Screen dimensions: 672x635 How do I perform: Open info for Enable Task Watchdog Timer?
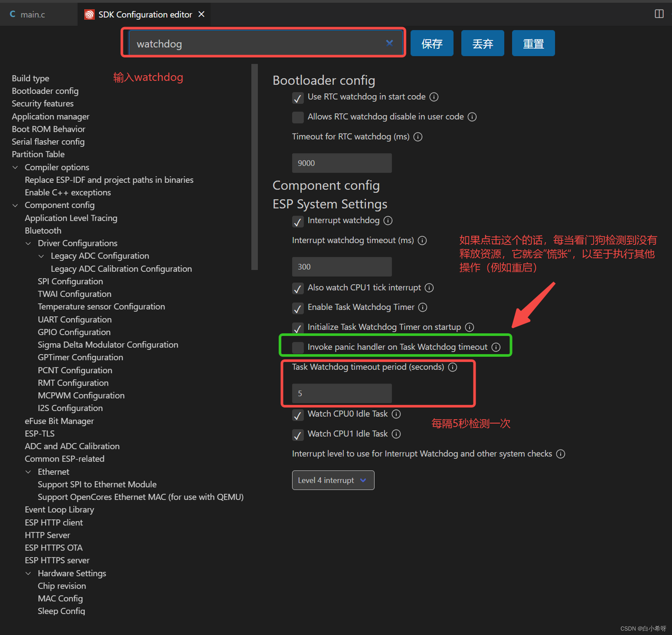[422, 307]
